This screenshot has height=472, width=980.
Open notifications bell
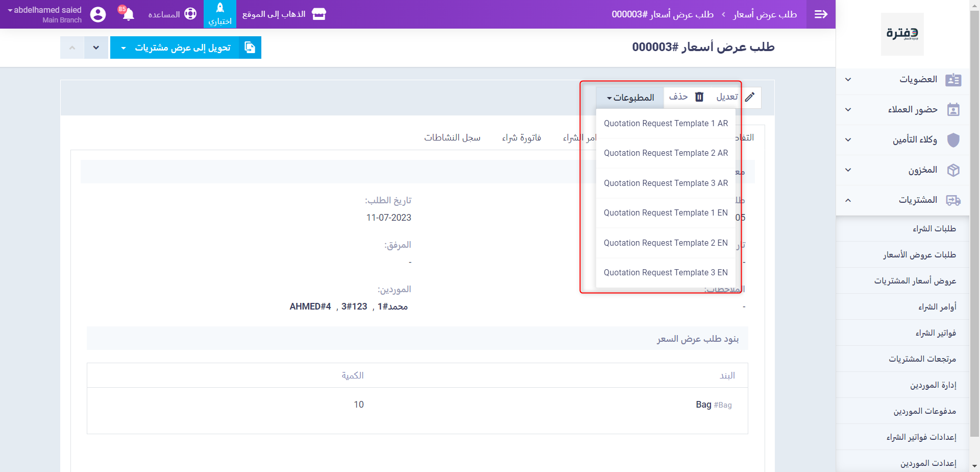pyautogui.click(x=128, y=14)
